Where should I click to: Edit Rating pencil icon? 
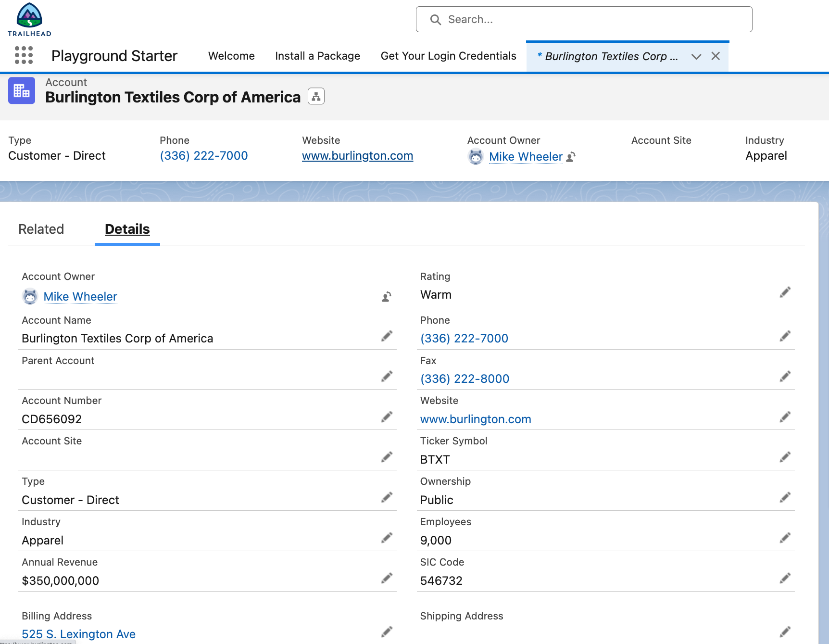pos(785,292)
